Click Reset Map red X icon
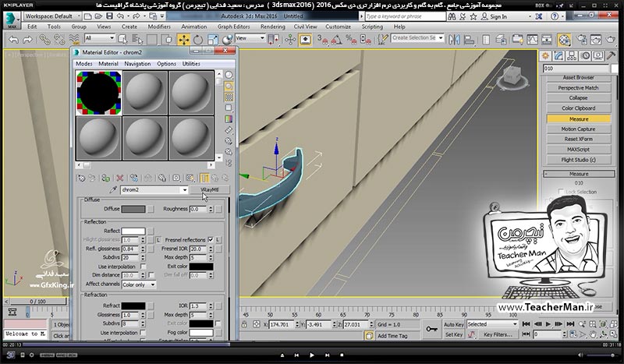The height and width of the screenshot is (364, 624). pyautogui.click(x=119, y=178)
